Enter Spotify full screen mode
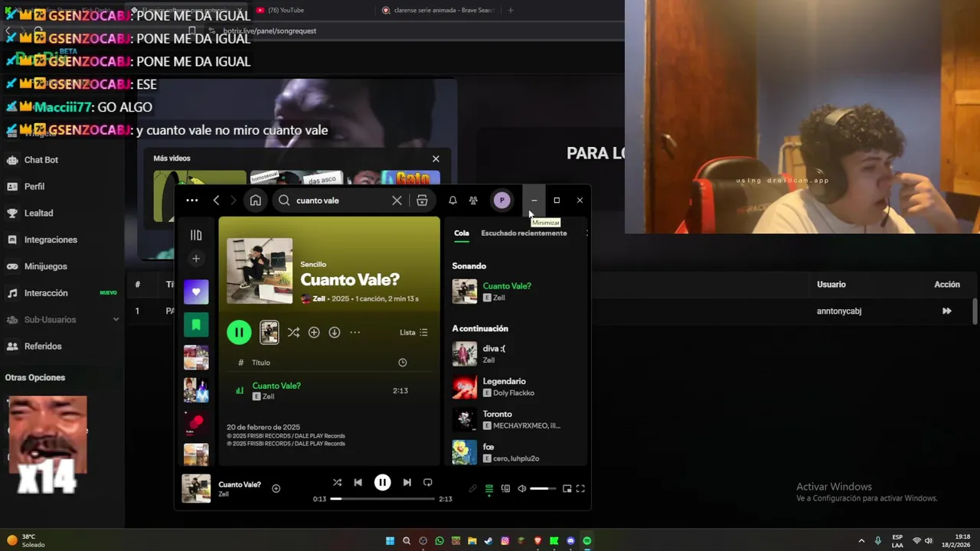Screen dimensions: 980x551 point(580,488)
